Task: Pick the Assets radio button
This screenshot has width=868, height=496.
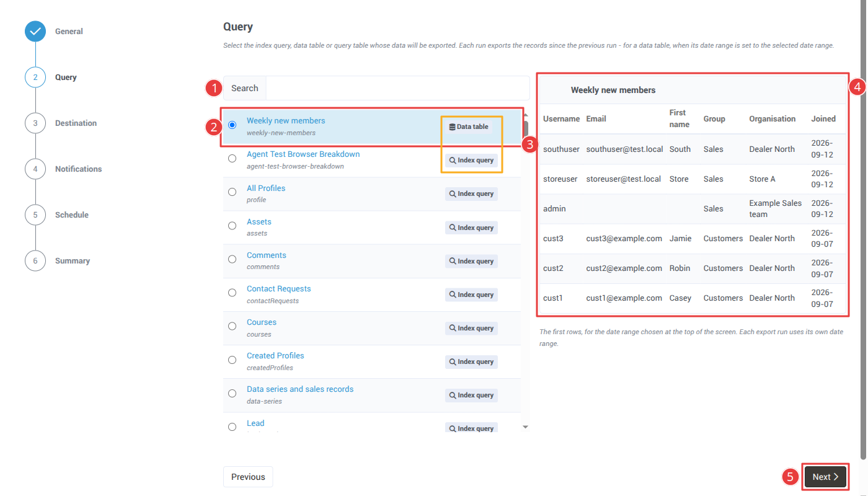Action: tap(232, 226)
